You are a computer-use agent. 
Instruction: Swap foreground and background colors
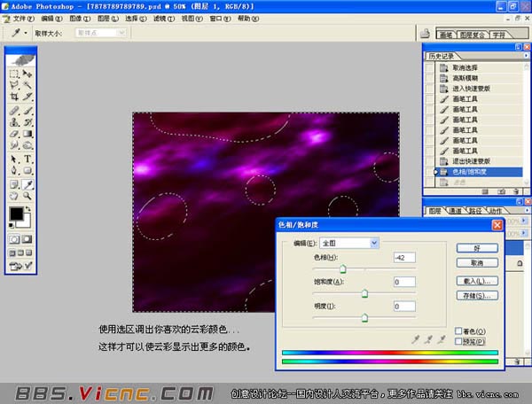click(28, 209)
